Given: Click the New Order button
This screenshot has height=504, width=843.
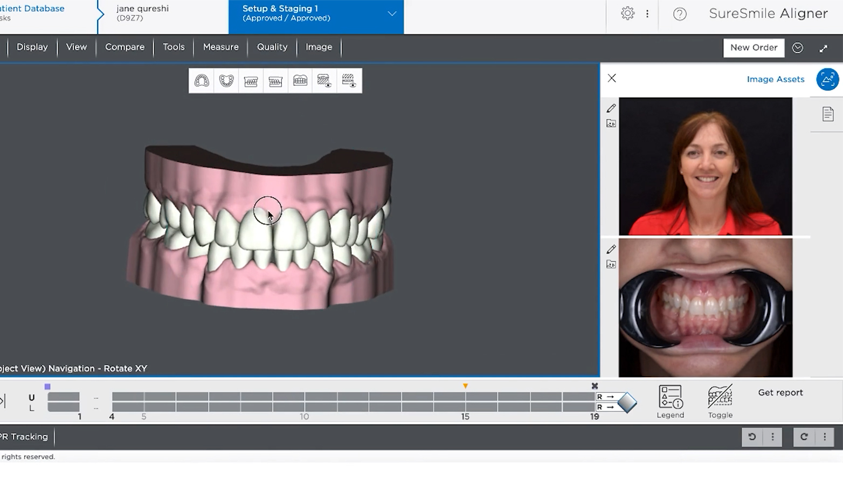Looking at the screenshot, I should (x=754, y=47).
